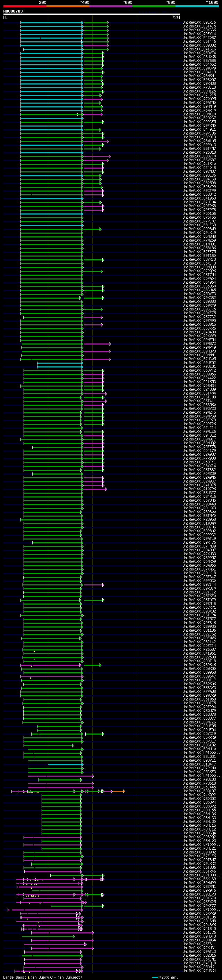This screenshot has width=222, height=980.
Task: Open hit UniRef100_Q39882
Action: point(199,45)
